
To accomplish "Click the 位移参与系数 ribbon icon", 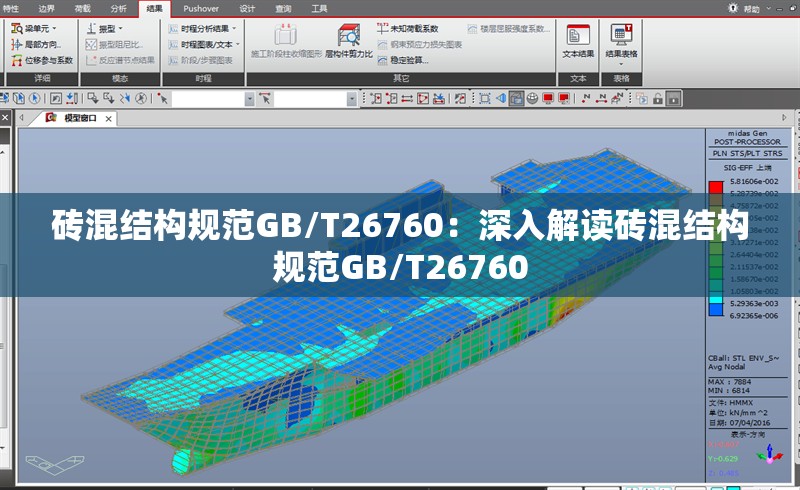I will pyautogui.click(x=42, y=60).
